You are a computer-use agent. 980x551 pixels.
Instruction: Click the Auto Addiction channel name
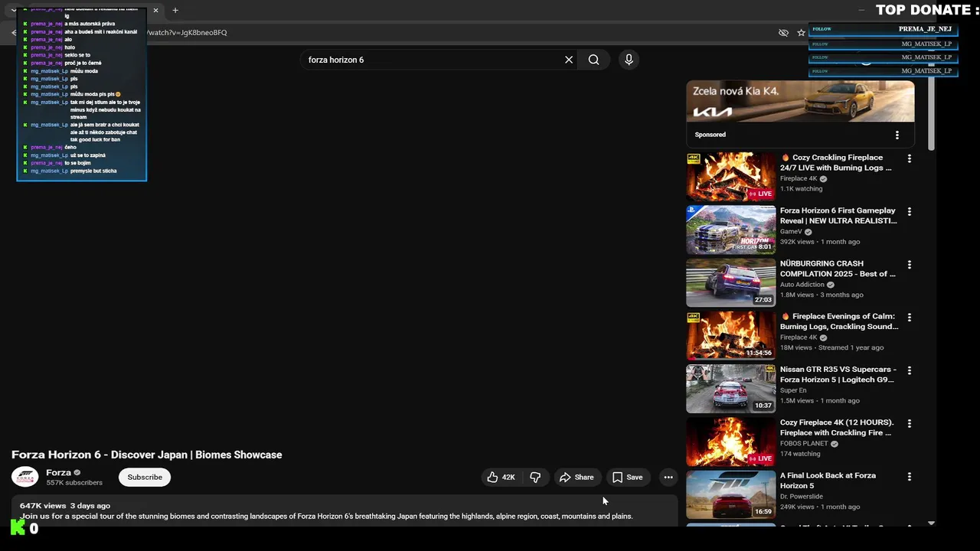point(802,285)
